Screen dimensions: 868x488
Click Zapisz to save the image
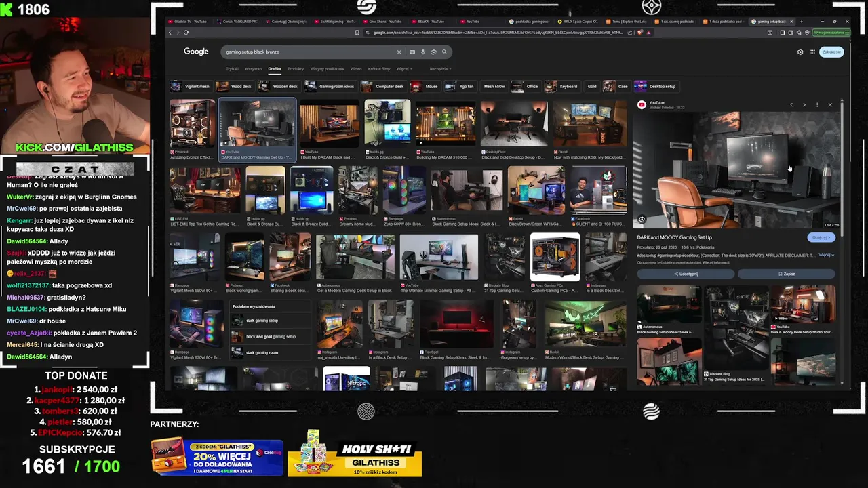click(x=787, y=274)
